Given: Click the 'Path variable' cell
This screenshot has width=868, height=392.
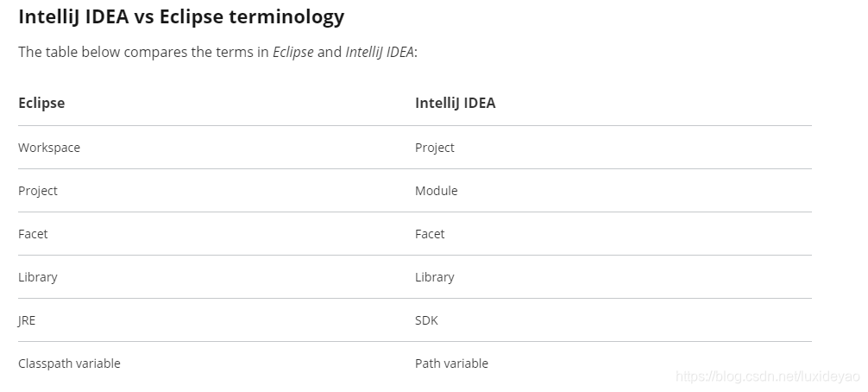Looking at the screenshot, I should [451, 364].
